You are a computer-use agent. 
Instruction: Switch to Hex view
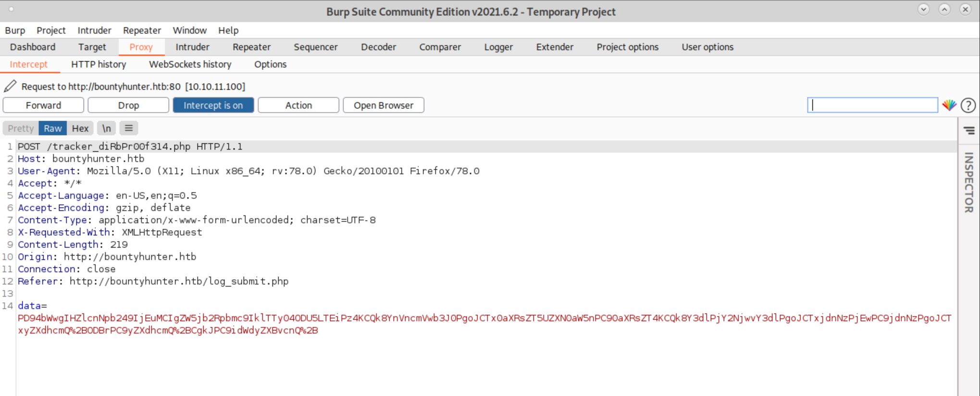tap(80, 128)
